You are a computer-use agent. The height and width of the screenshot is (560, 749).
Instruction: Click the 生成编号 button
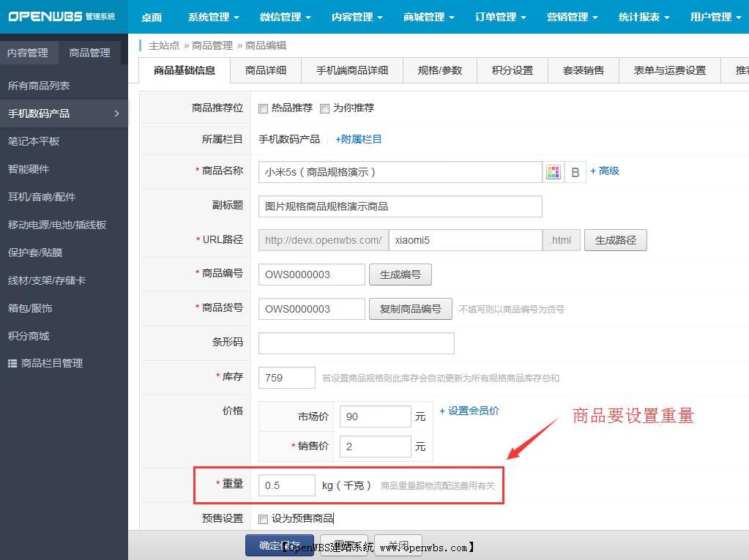click(400, 274)
